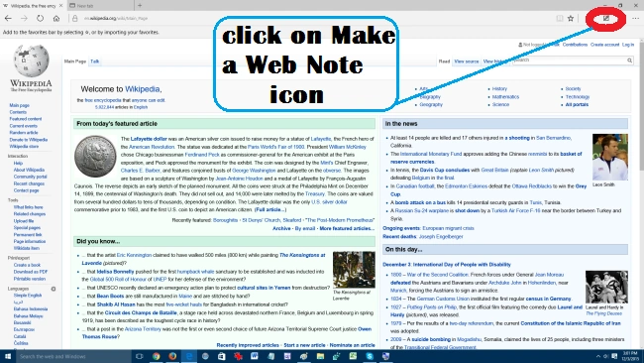This screenshot has height=363, width=644.
Task: Show hidden system tray icons chevron
Action: (598, 356)
